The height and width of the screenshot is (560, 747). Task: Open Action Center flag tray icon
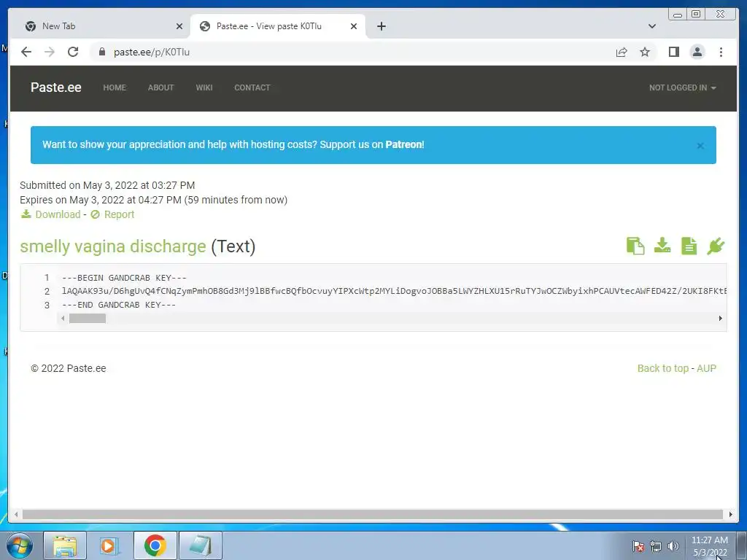(x=638, y=546)
